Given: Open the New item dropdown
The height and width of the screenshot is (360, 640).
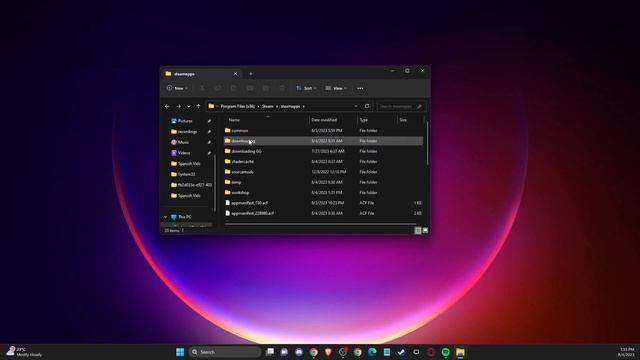Looking at the screenshot, I should click(177, 88).
